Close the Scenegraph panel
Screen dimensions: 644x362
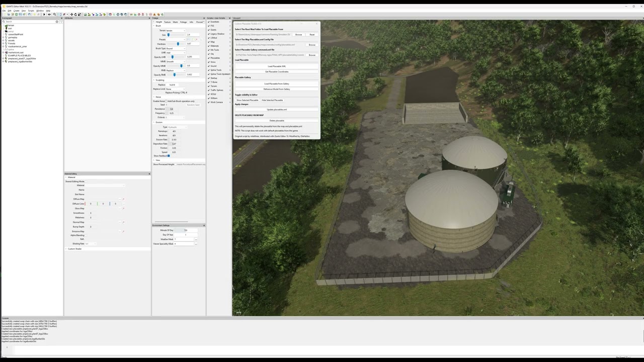(61, 18)
